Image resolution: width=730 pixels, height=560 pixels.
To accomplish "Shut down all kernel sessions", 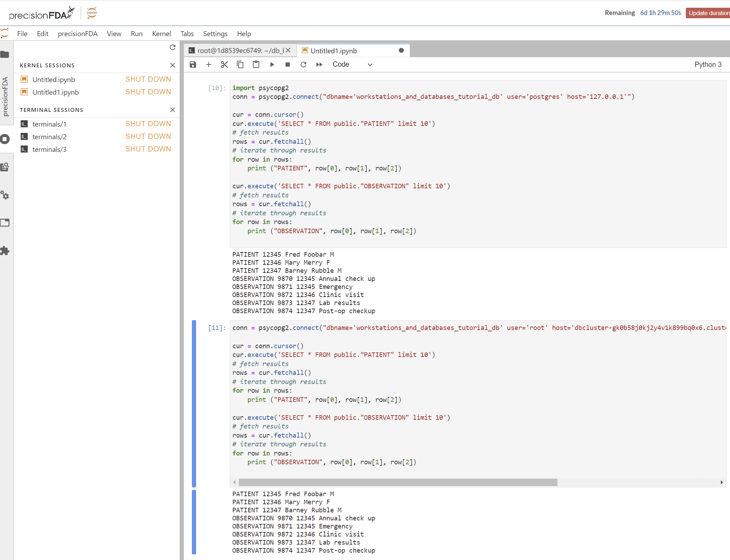I will coord(172,65).
